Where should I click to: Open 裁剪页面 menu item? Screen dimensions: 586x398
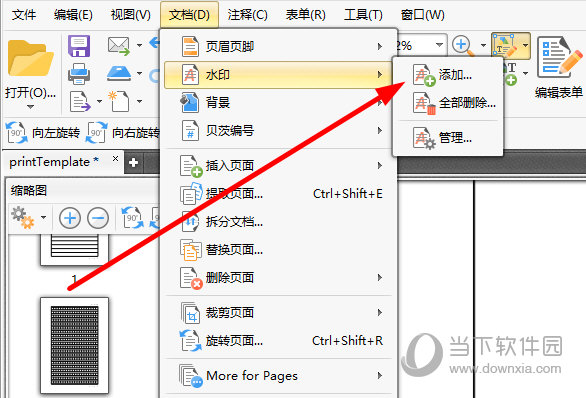(x=278, y=312)
